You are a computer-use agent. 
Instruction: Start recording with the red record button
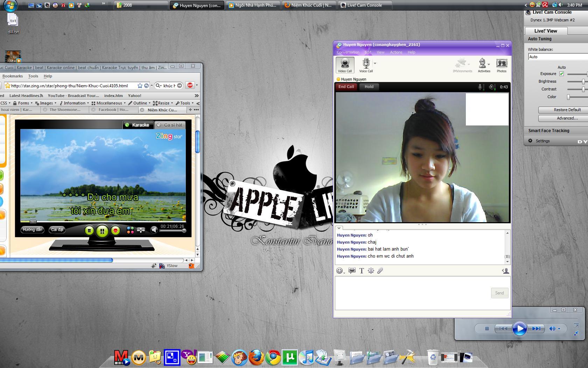coord(115,230)
